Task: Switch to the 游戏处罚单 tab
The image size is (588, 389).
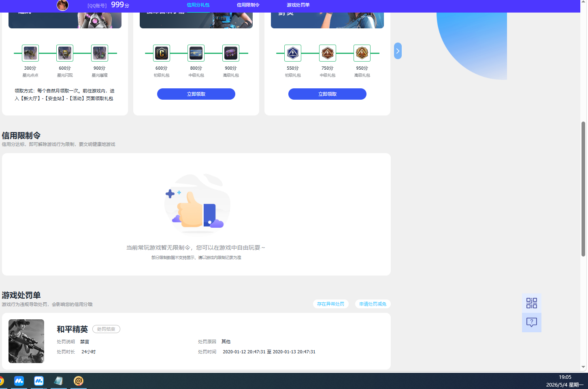Action: [298, 5]
